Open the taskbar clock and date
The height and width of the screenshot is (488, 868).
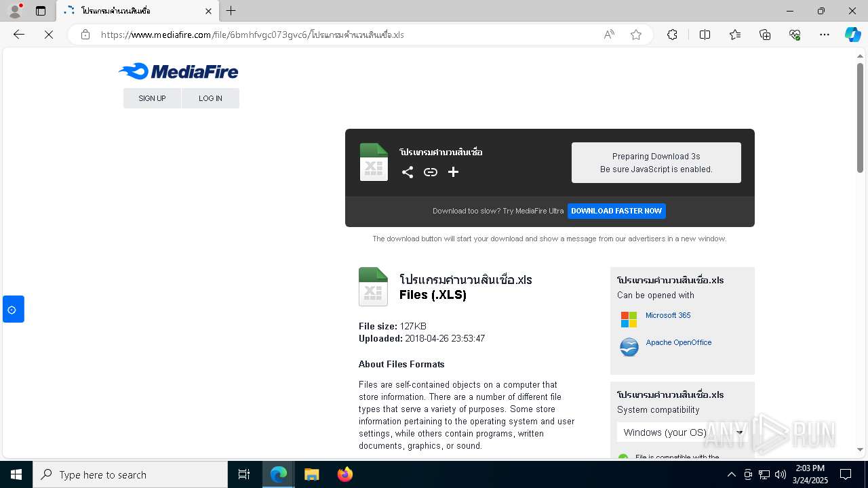coord(810,474)
